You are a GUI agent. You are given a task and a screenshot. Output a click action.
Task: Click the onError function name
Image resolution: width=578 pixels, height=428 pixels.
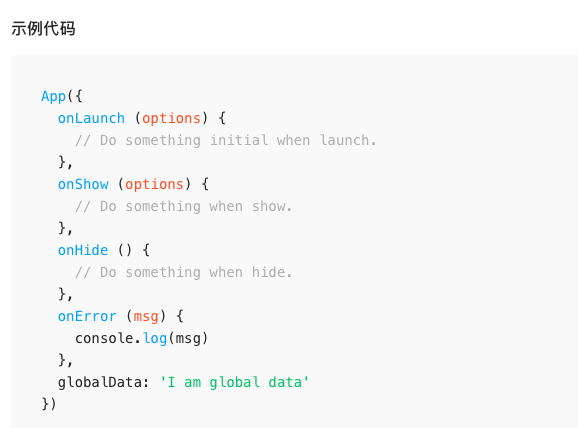(x=87, y=316)
